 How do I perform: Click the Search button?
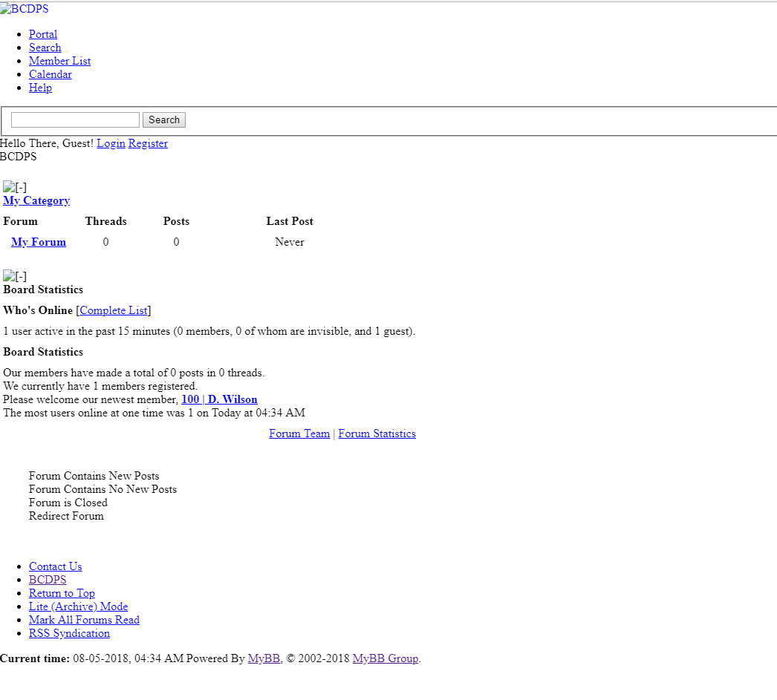164,120
